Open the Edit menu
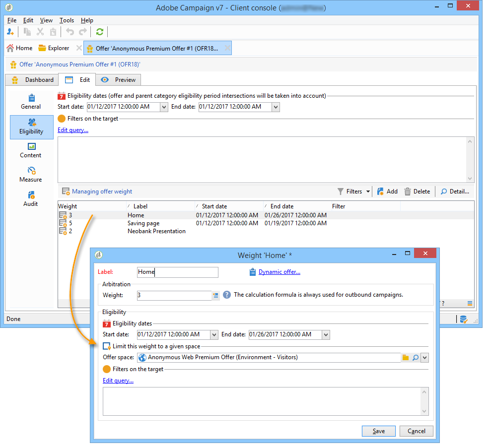This screenshot has width=490, height=448. coord(28,20)
